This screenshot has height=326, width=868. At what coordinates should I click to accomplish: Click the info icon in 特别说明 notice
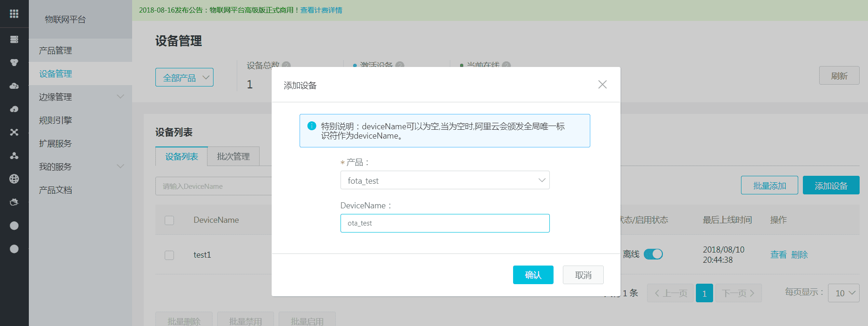click(x=312, y=126)
